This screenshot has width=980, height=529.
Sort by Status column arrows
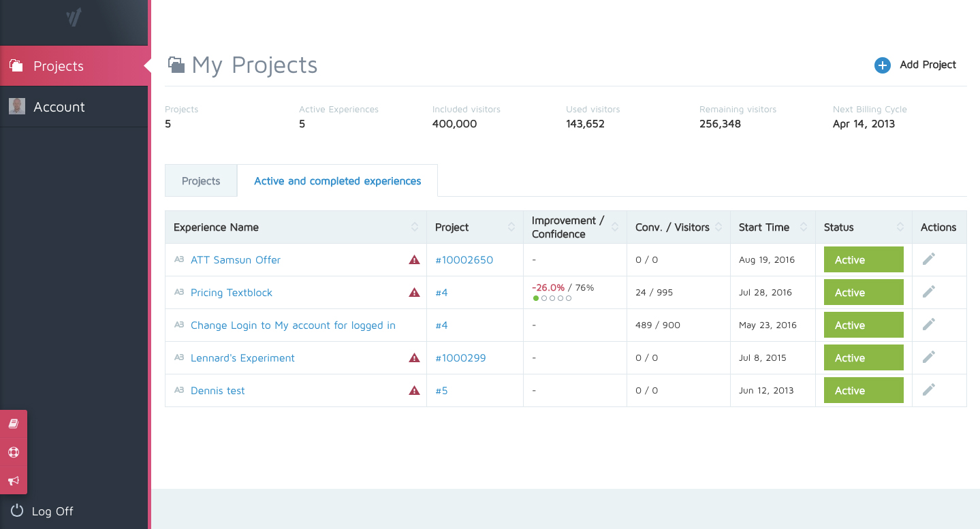900,227
